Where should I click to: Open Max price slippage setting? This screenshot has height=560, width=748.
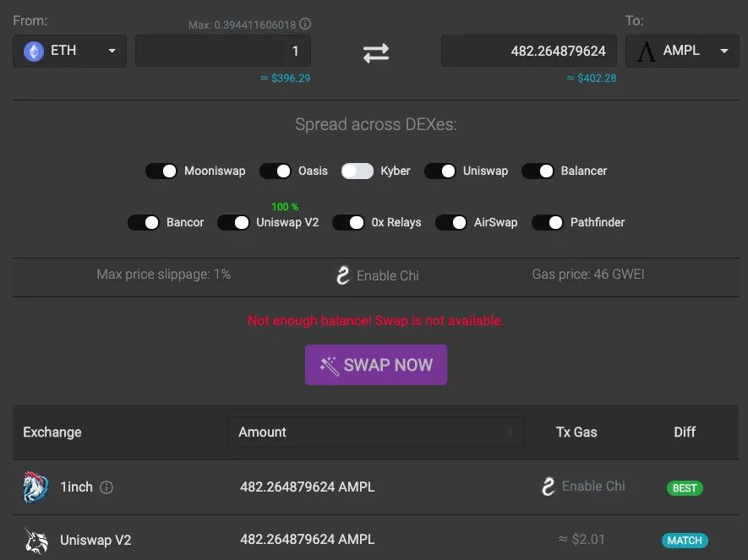point(164,274)
